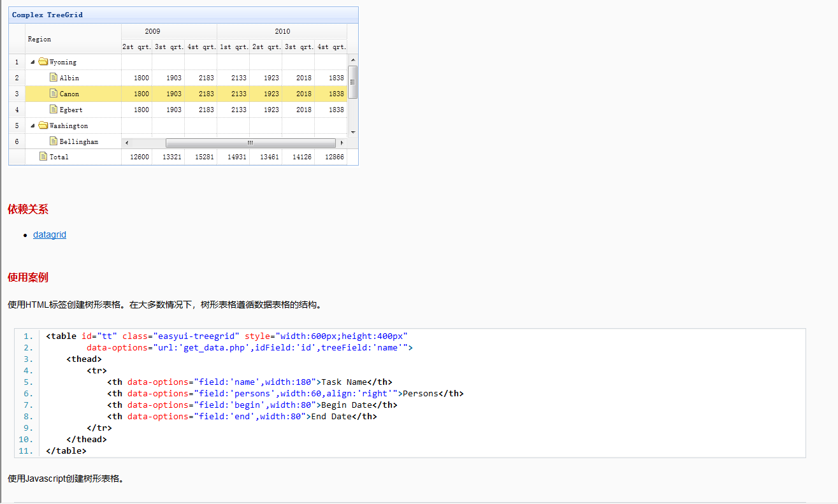Click the grid's vertical scrollbar up arrow
Viewport: 838px width, 504px height.
[353, 60]
